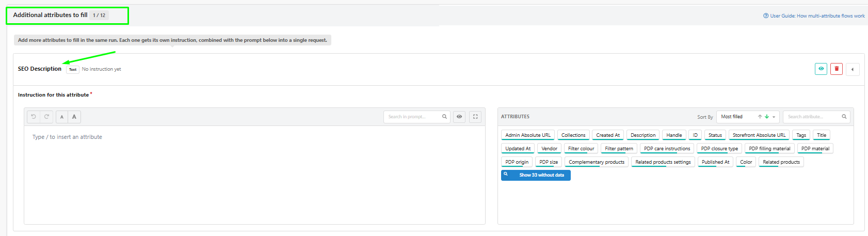The image size is (868, 236).
Task: Click into the prompt text area
Action: point(254,175)
